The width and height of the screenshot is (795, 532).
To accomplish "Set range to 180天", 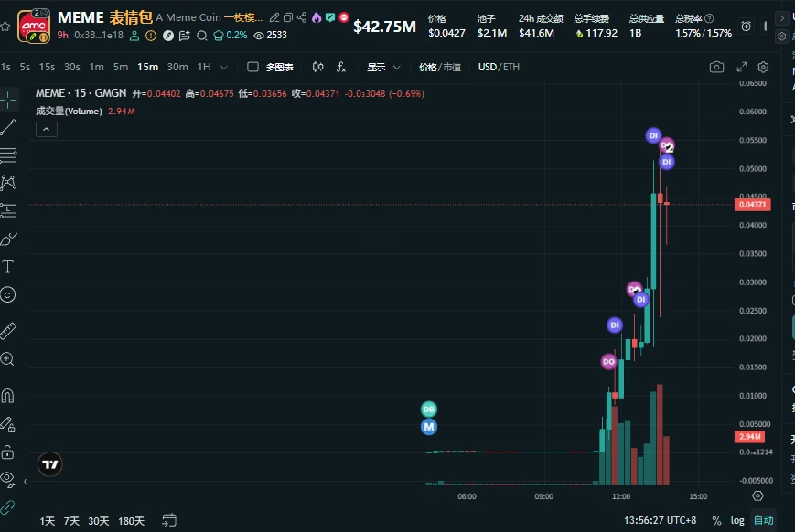I will (131, 521).
